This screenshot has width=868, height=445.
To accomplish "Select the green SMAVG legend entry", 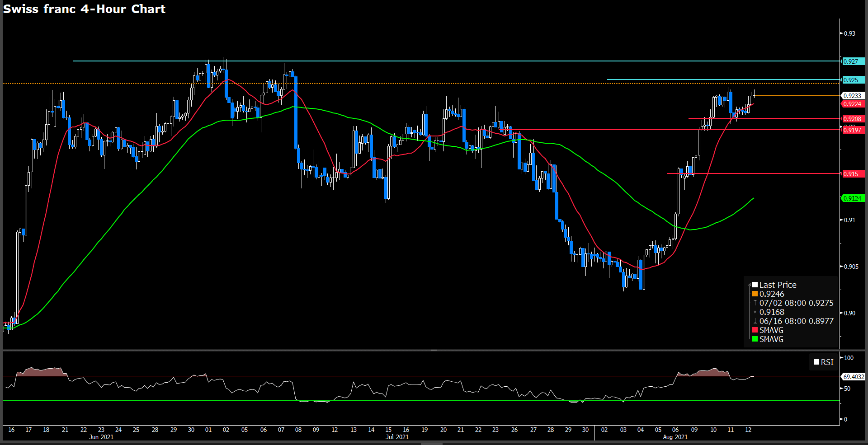I will tap(768, 339).
